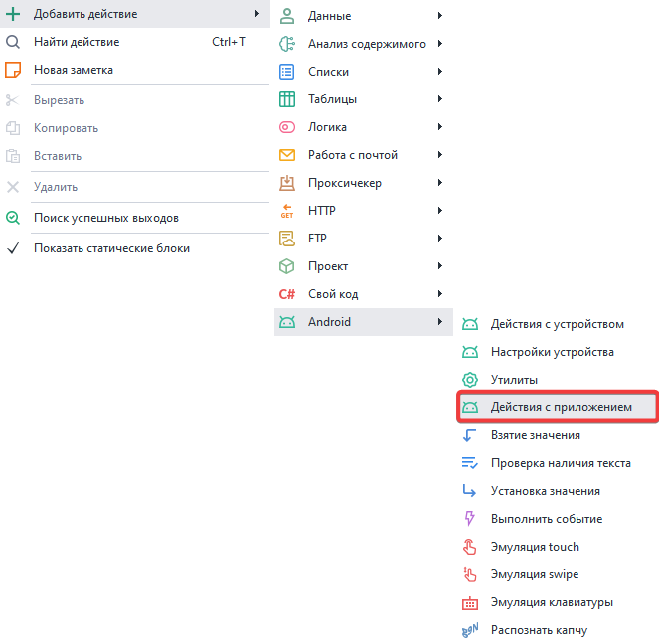Select Поиск успешных выходов menu item
Viewport: 660px width, 644px height.
105,218
